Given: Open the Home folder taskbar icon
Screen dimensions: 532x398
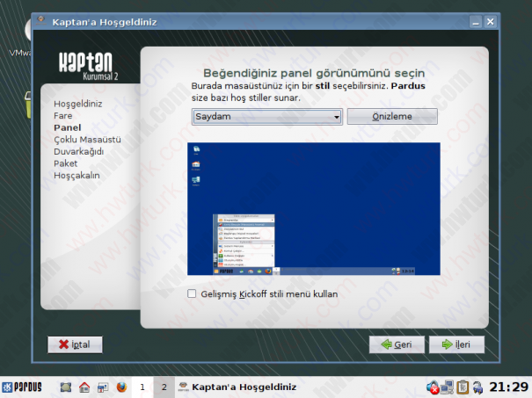Looking at the screenshot, I should [x=84, y=387].
